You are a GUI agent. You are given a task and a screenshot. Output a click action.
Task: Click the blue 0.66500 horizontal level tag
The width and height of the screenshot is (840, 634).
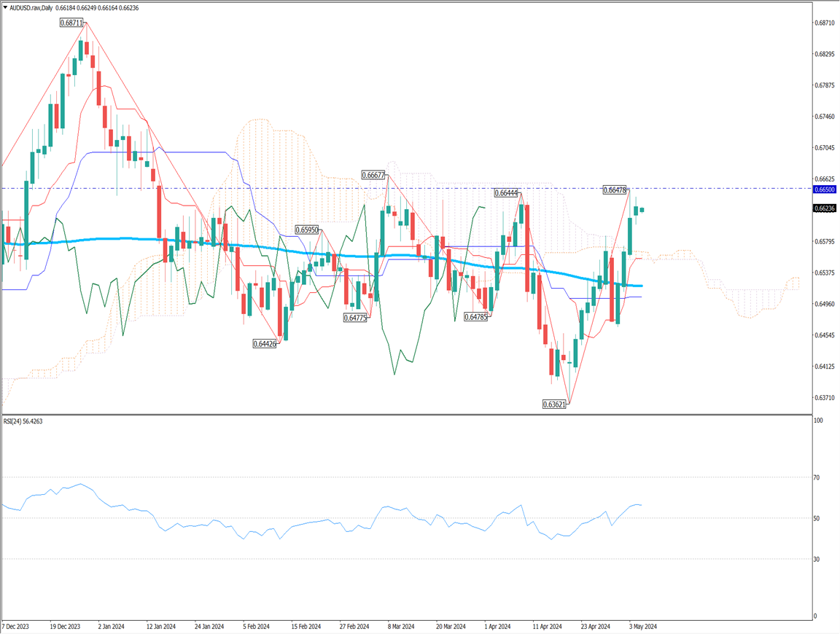click(x=824, y=189)
